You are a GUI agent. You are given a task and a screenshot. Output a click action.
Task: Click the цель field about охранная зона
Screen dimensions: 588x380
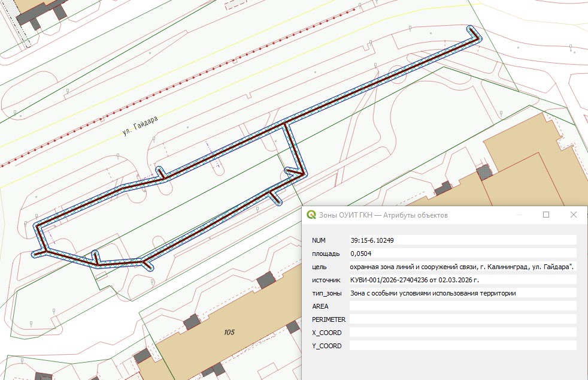462,266
